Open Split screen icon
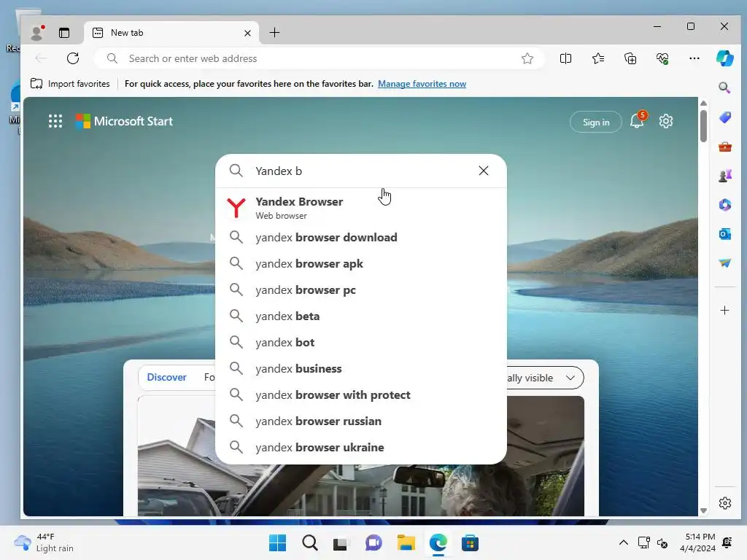 [x=565, y=58]
